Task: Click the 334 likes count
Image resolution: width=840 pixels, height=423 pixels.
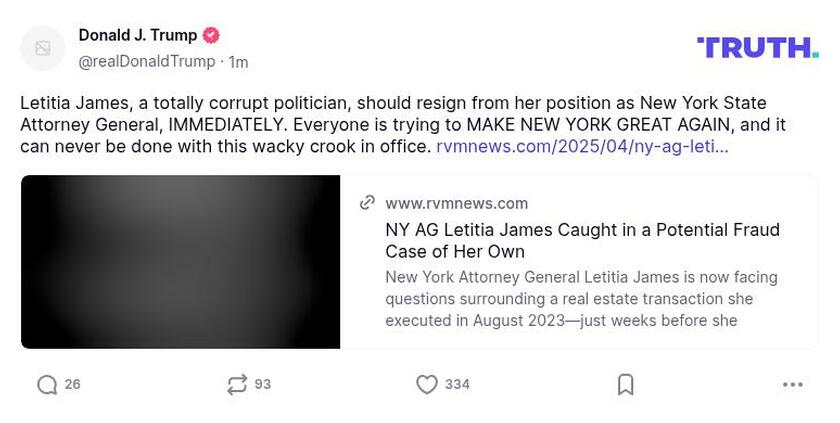Action: (x=457, y=385)
